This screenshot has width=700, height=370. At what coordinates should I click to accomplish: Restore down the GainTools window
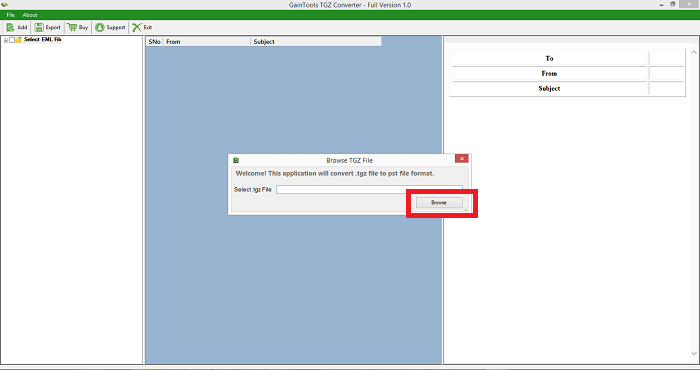coord(673,4)
